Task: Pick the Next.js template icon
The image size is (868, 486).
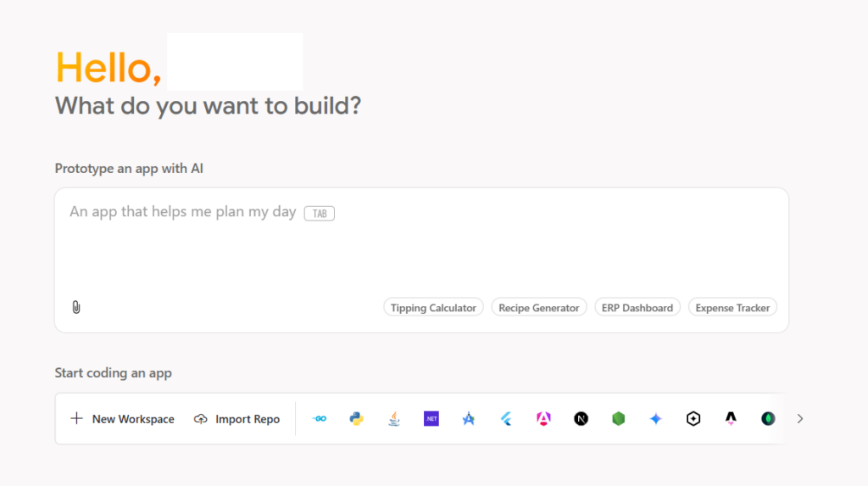Action: [x=581, y=419]
